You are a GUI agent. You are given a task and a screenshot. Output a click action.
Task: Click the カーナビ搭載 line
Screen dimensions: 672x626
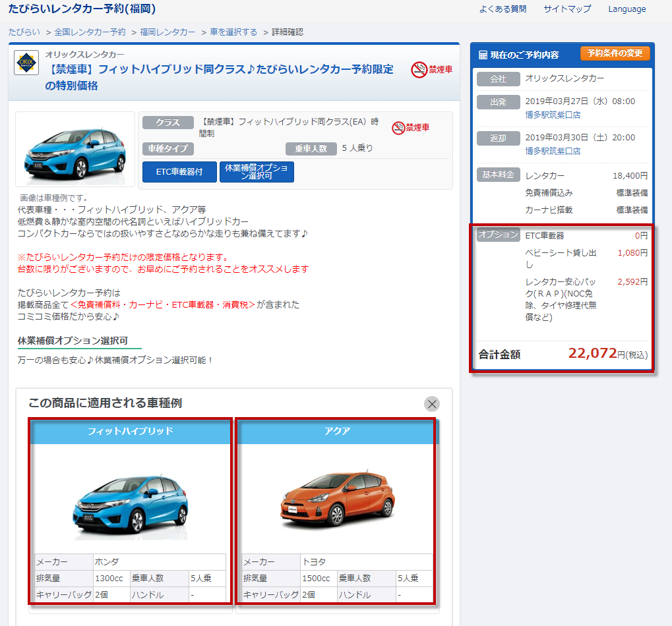[549, 210]
